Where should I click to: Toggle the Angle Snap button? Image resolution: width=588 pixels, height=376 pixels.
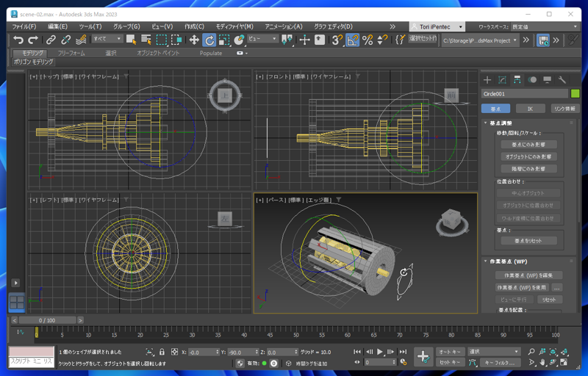(x=352, y=40)
